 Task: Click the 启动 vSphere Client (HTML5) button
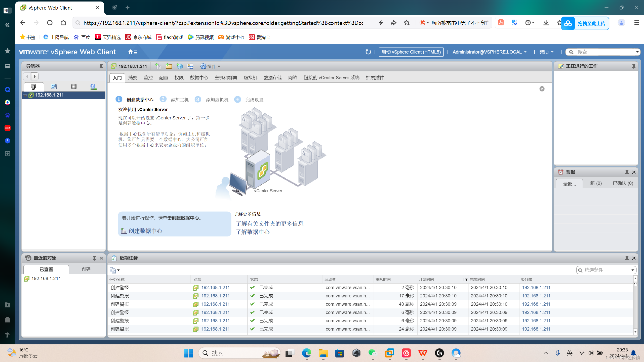coord(411,52)
